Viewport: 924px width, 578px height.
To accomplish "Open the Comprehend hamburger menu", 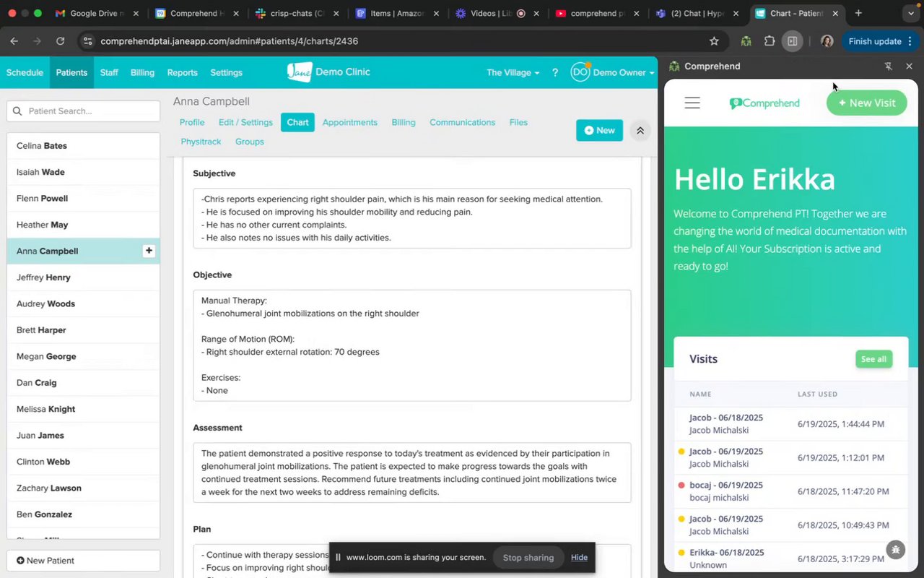I will [692, 103].
